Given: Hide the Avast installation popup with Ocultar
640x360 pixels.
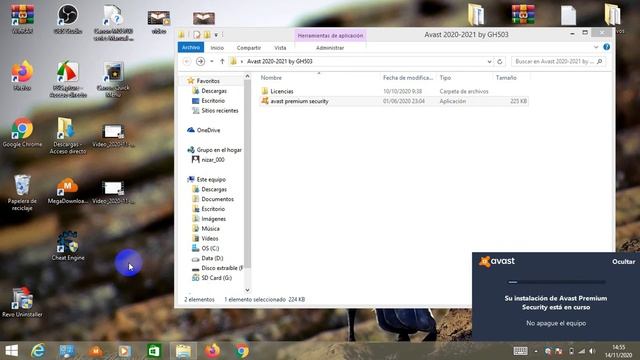Looking at the screenshot, I should tap(623, 262).
